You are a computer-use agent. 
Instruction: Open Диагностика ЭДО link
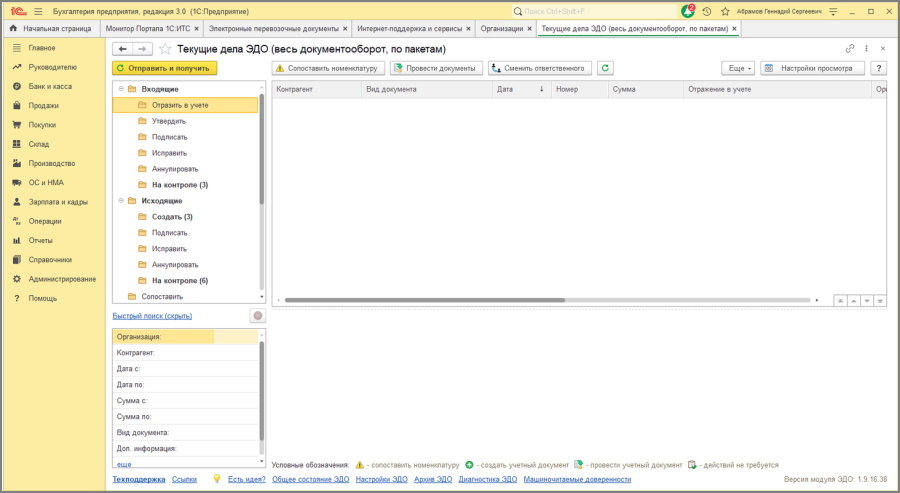pyautogui.click(x=488, y=480)
